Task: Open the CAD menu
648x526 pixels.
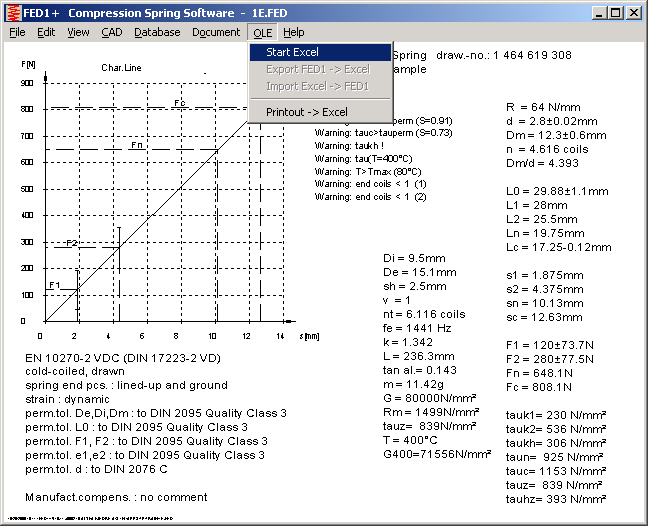Action: 112,32
